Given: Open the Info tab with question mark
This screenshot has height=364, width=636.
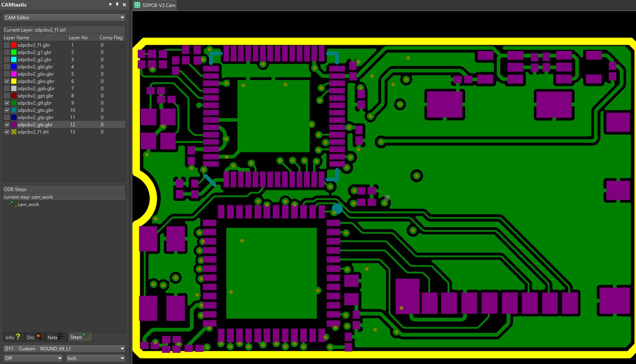Looking at the screenshot, I should click(13, 337).
